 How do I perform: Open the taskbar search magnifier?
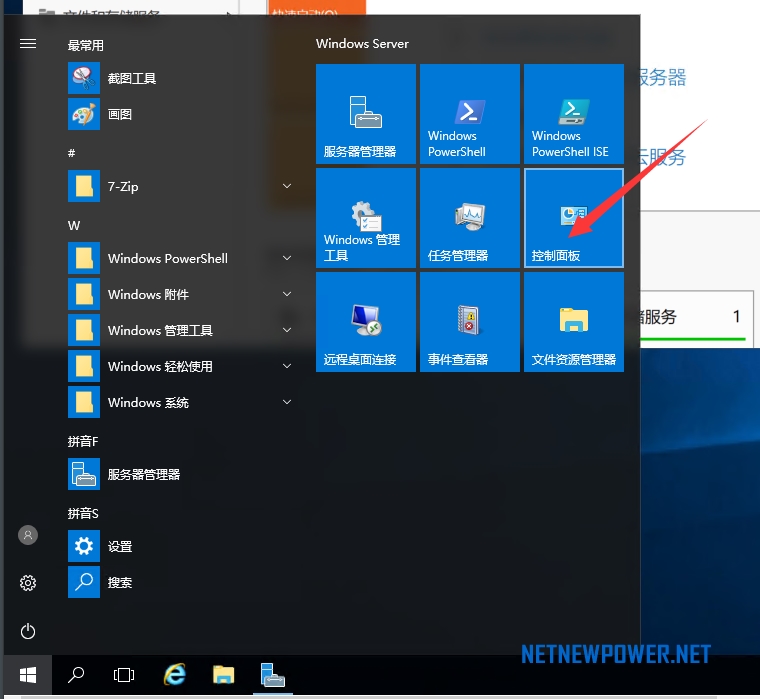(76, 675)
